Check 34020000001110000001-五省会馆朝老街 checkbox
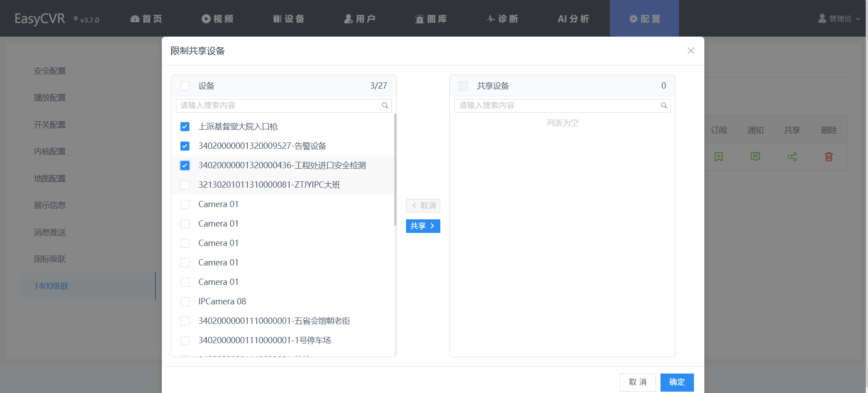 (185, 321)
